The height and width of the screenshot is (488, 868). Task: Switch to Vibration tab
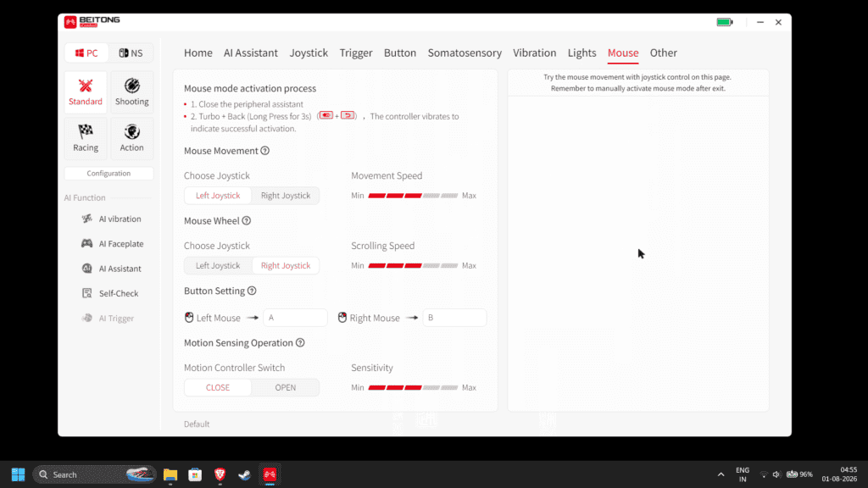[535, 53]
